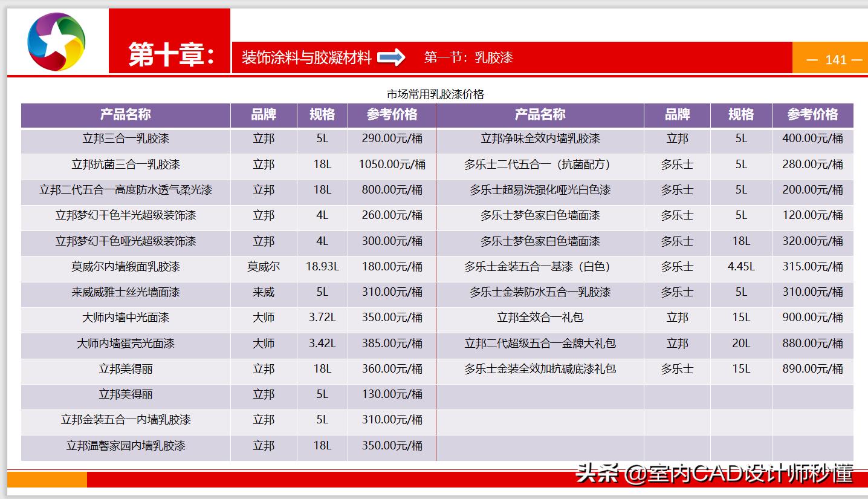The image size is (868, 499).
Task: Click 立邦二代五合一高度防水透气柔光漆 row name
Action: coord(126,189)
